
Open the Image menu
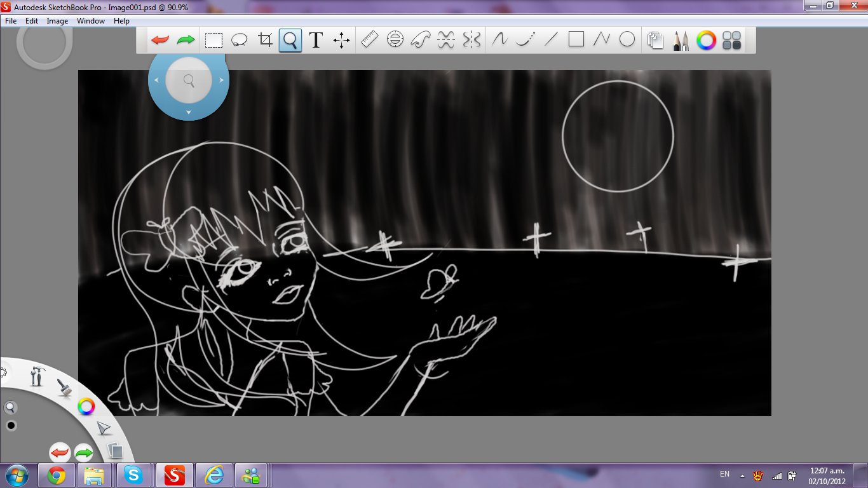[x=57, y=21]
